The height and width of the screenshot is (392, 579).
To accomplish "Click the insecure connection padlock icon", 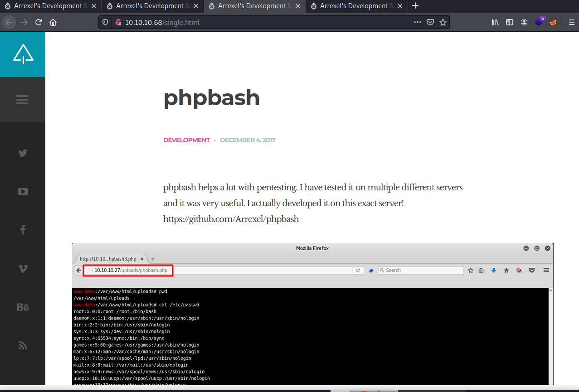I will click(118, 22).
